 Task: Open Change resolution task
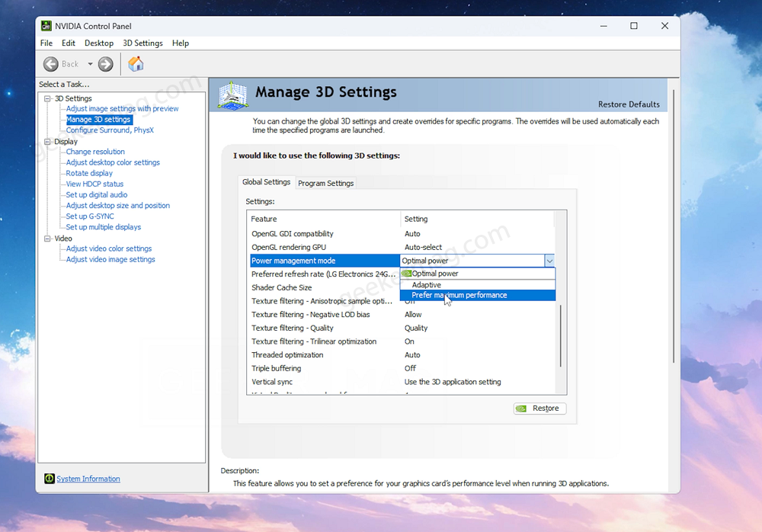(95, 152)
